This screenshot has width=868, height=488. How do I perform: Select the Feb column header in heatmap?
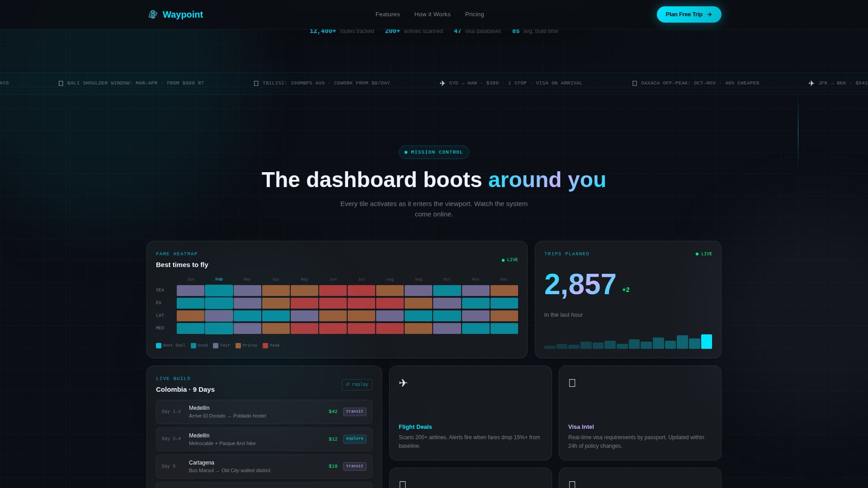coord(219,279)
